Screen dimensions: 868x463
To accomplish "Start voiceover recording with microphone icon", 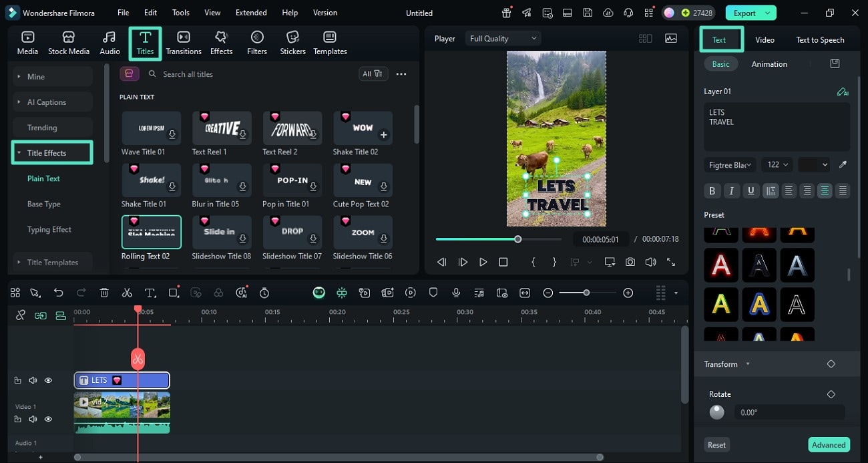I will pos(456,293).
